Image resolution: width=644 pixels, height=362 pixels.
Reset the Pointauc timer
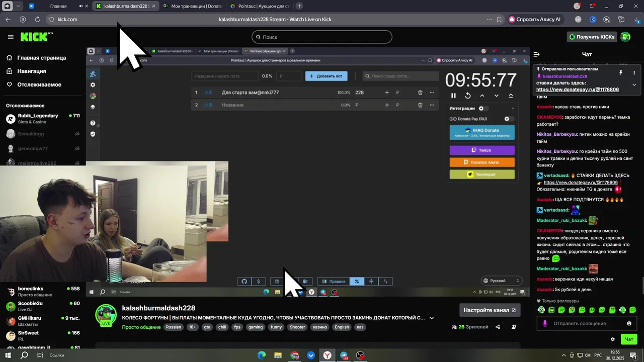click(x=467, y=96)
